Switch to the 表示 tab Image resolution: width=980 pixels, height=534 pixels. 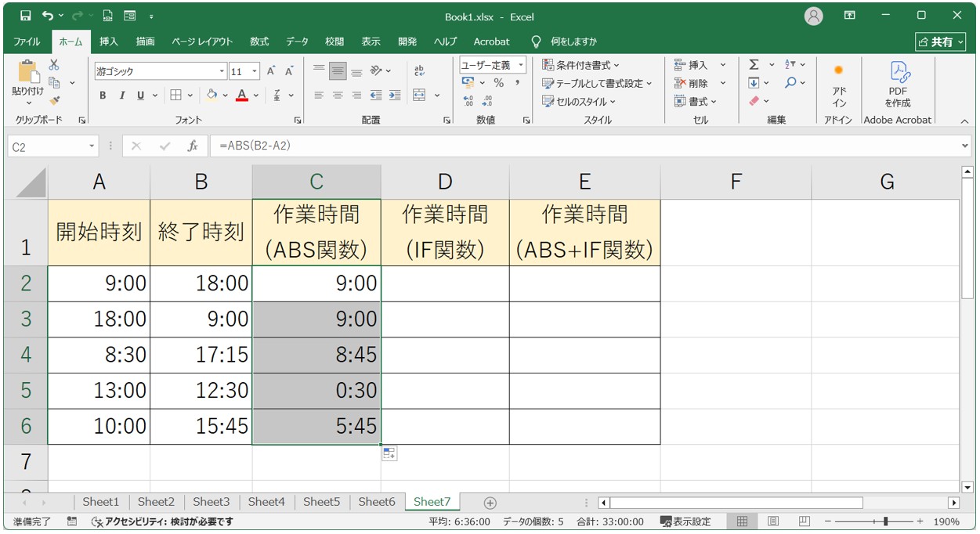tap(371, 41)
